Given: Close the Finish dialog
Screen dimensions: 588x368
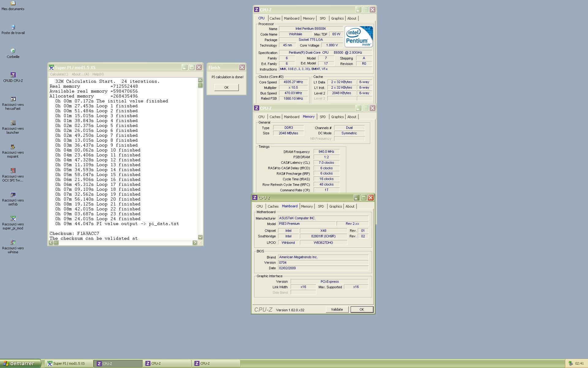Looking at the screenshot, I should (242, 67).
